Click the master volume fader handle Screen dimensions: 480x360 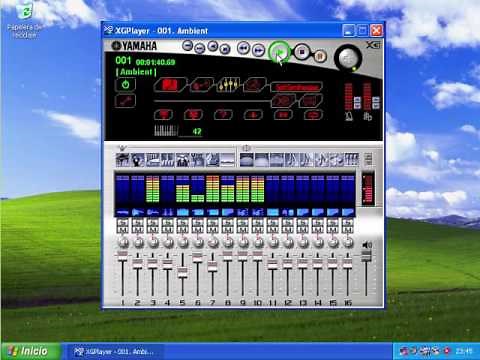click(366, 256)
